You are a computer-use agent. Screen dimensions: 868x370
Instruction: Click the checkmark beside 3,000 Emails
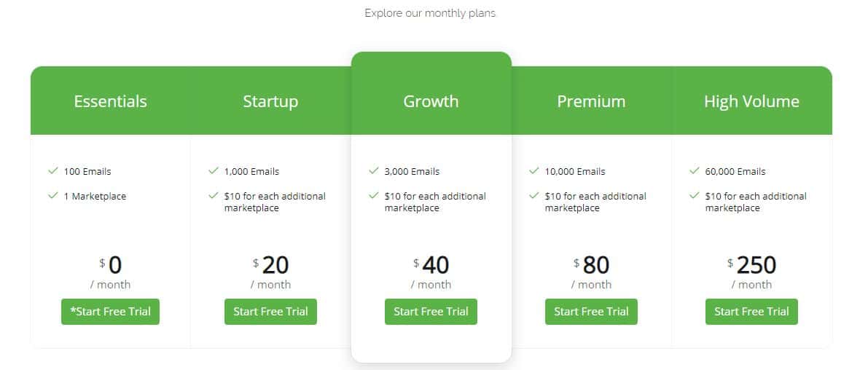click(373, 171)
